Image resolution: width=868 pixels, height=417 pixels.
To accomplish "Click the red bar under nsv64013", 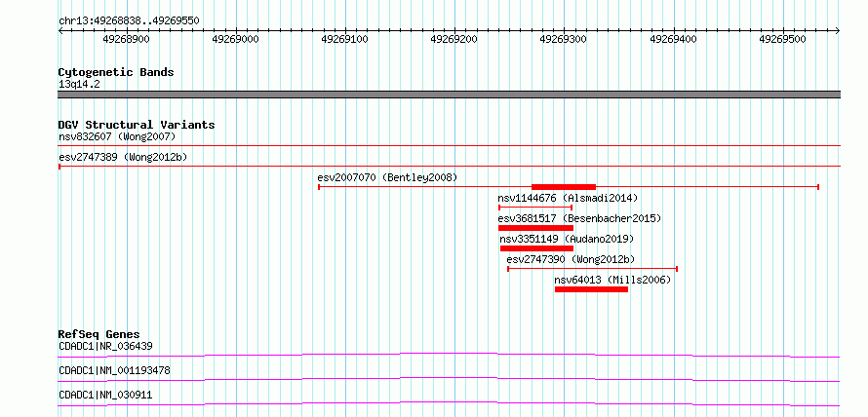I will click(x=591, y=289).
